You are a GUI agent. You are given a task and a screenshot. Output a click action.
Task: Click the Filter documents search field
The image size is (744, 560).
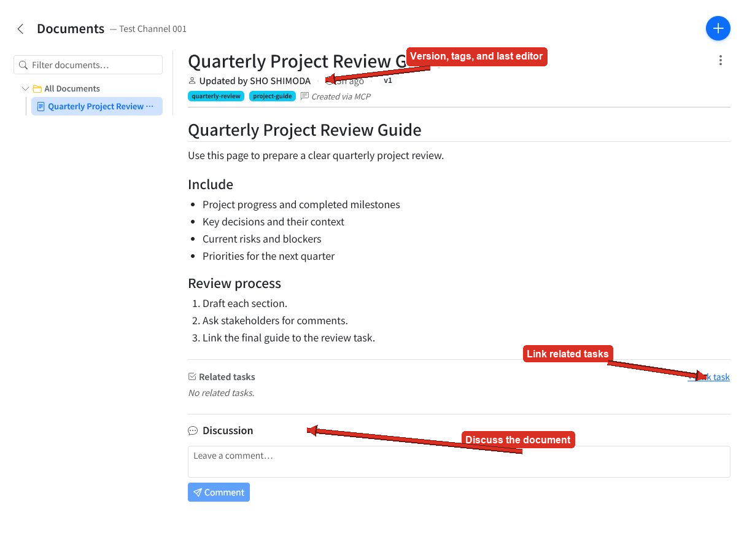(x=88, y=65)
